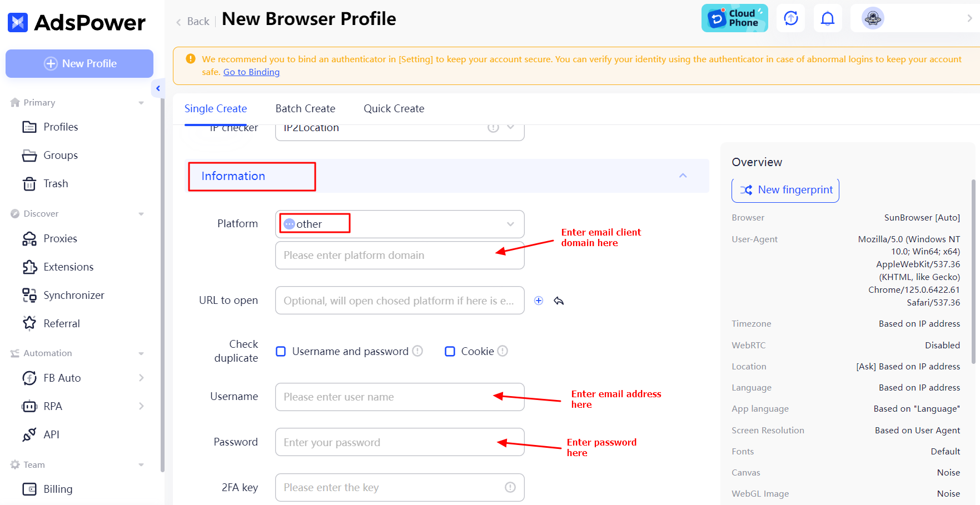Click the AdsPower logo icon

[18, 23]
